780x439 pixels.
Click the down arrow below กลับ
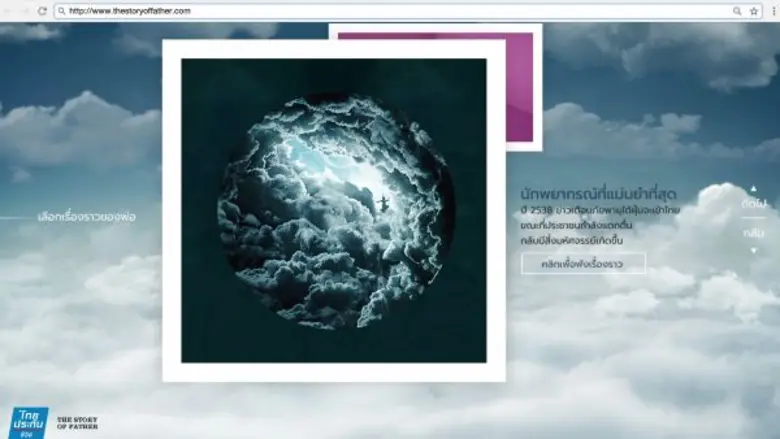753,250
